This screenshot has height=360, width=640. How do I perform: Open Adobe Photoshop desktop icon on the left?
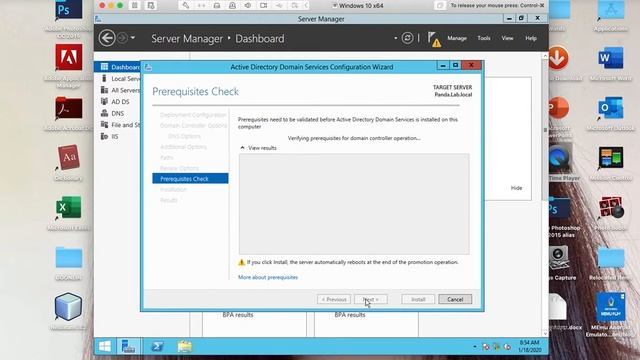(x=69, y=11)
